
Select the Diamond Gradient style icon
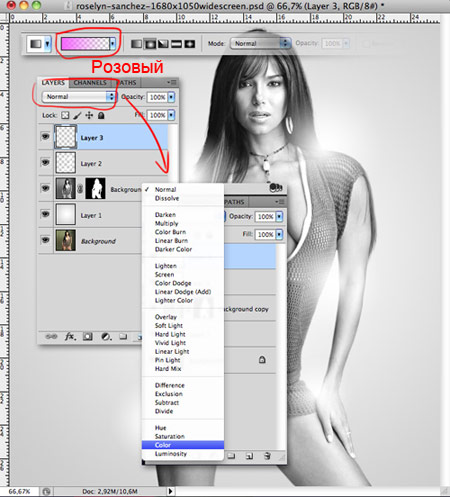click(x=190, y=44)
